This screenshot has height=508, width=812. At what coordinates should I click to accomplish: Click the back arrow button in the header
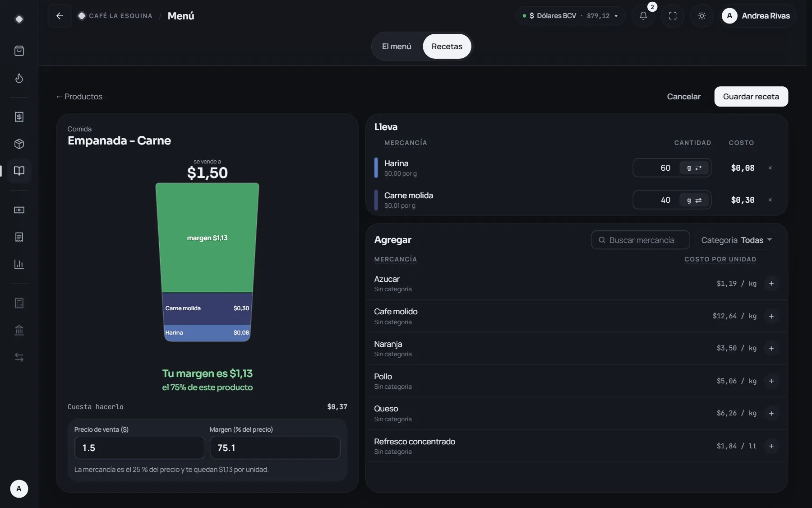(x=60, y=16)
